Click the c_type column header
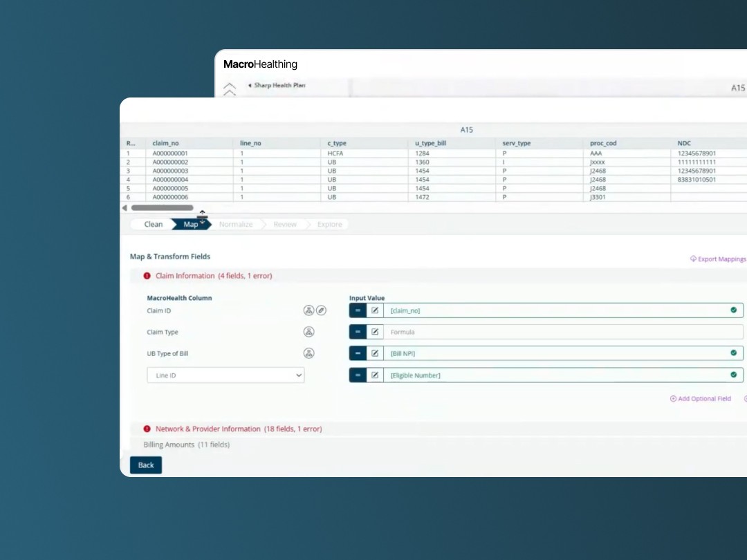 [x=364, y=143]
